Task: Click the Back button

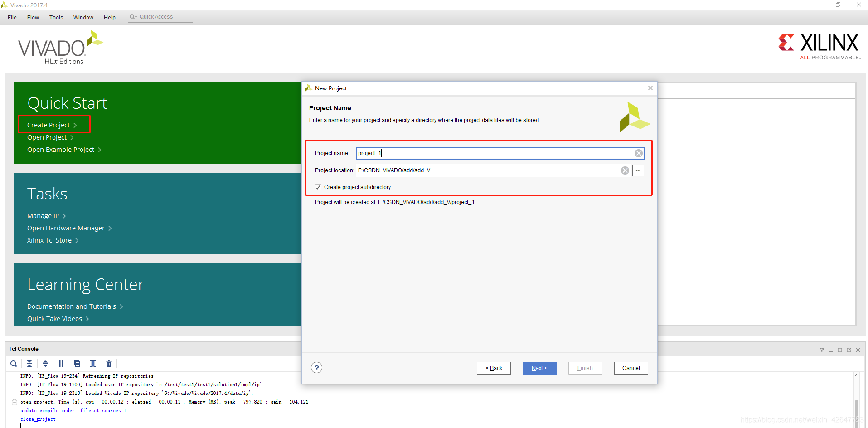Action: (x=494, y=368)
